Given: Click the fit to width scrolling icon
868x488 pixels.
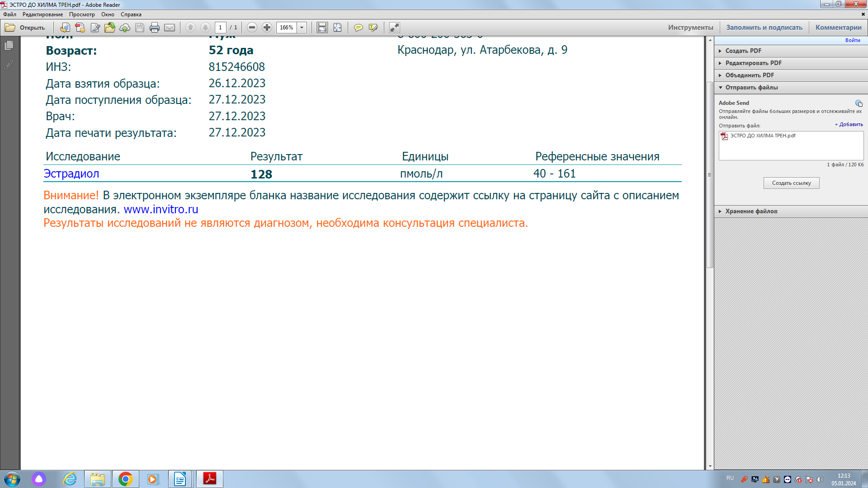Looking at the screenshot, I should pyautogui.click(x=322, y=28).
